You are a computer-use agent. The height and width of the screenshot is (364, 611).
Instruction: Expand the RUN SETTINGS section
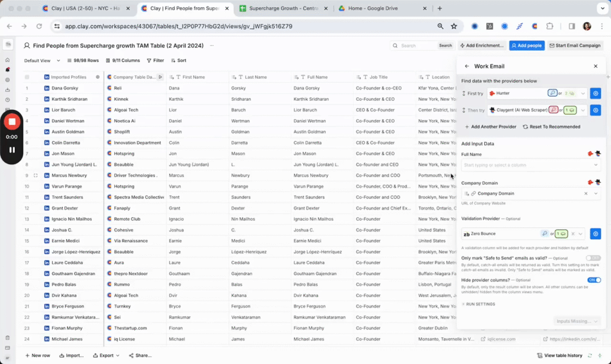point(478,304)
